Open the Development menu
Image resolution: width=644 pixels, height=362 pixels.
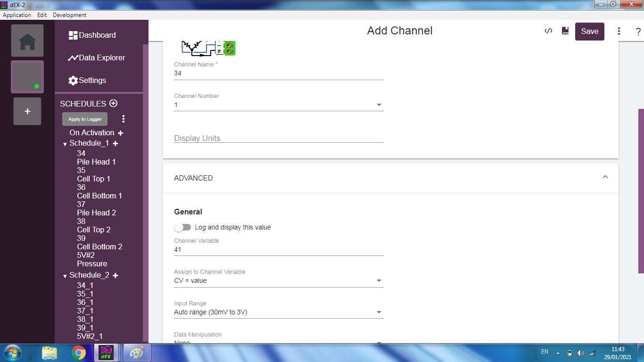69,15
